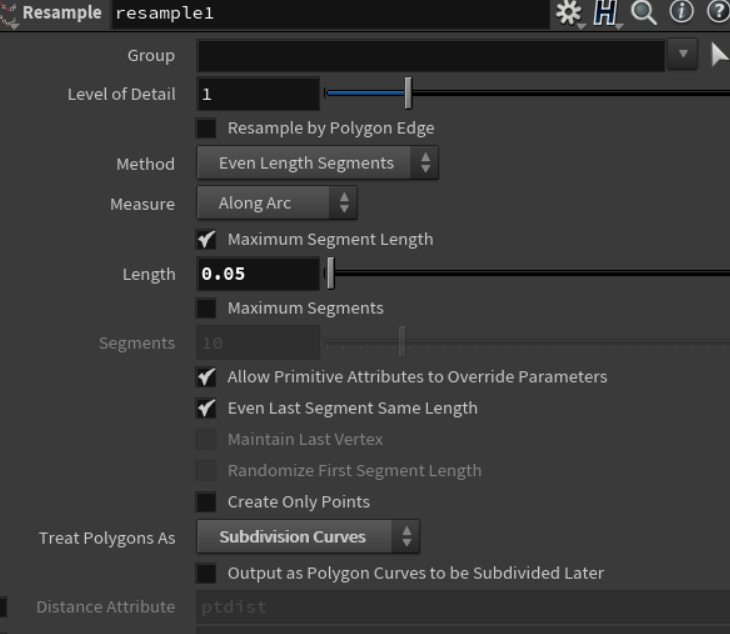
Task: Toggle Create Only Points checkbox
Action: tap(206, 502)
